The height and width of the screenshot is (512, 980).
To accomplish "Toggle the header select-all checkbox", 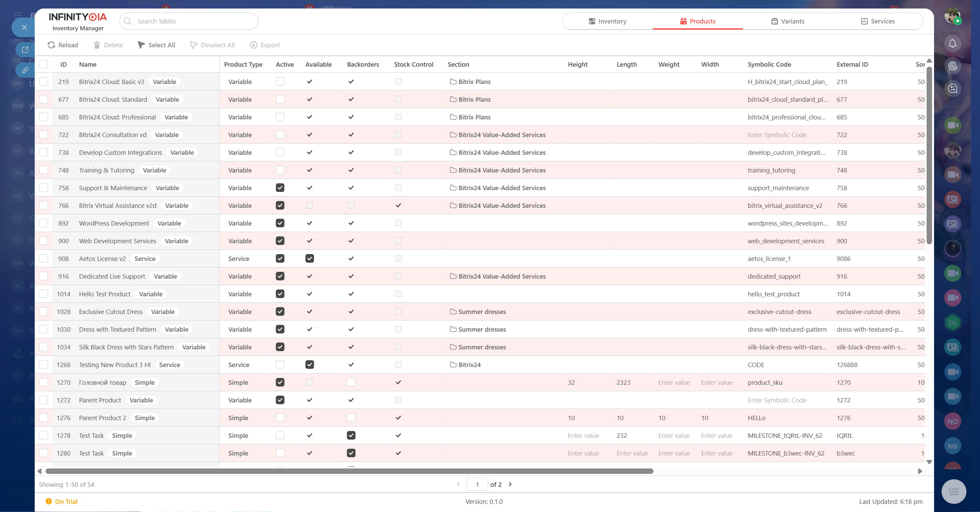I will tap(44, 64).
